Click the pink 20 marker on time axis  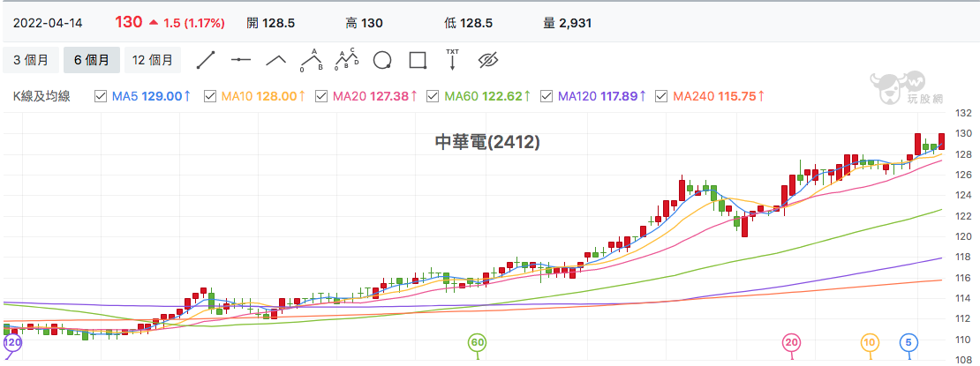point(792,342)
